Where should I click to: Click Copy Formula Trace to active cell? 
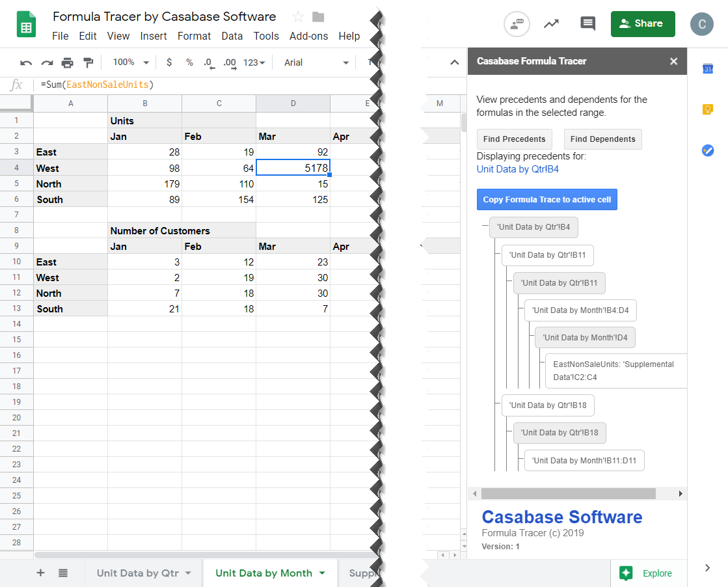coord(546,199)
